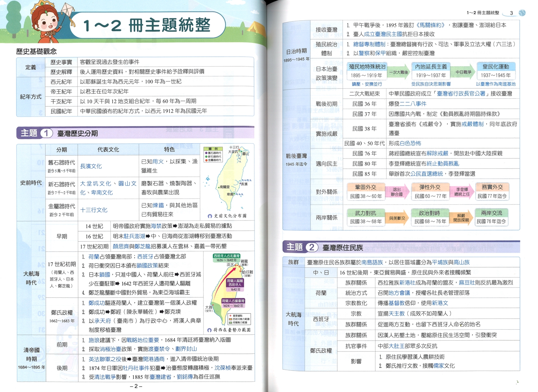Screen dimensions: 538x392
Task: Click the number 2 badge in 主題 heading
Action: point(312,247)
